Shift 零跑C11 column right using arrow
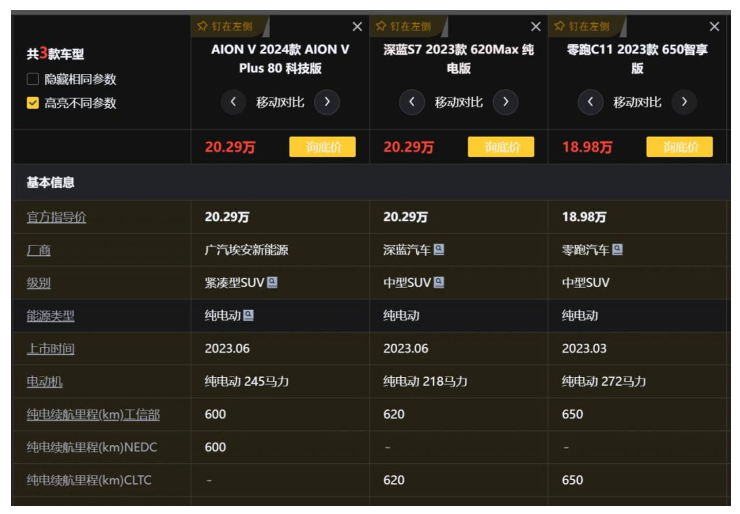The image size is (740, 514). [683, 102]
